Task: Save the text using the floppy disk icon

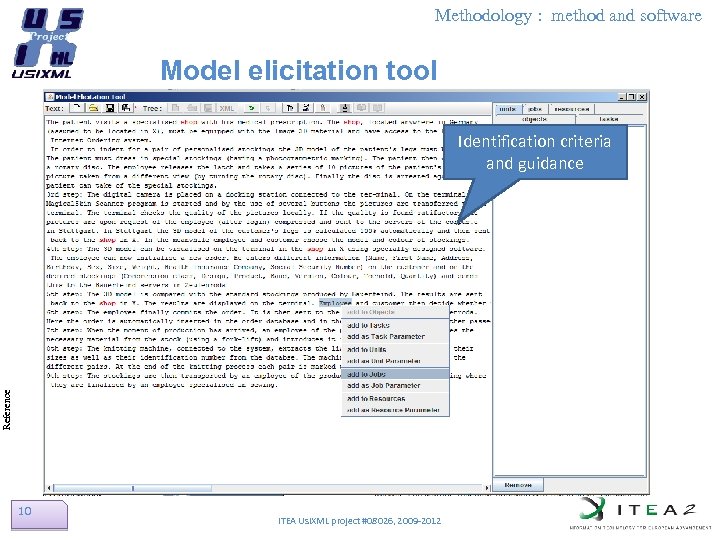Action: 110,108
